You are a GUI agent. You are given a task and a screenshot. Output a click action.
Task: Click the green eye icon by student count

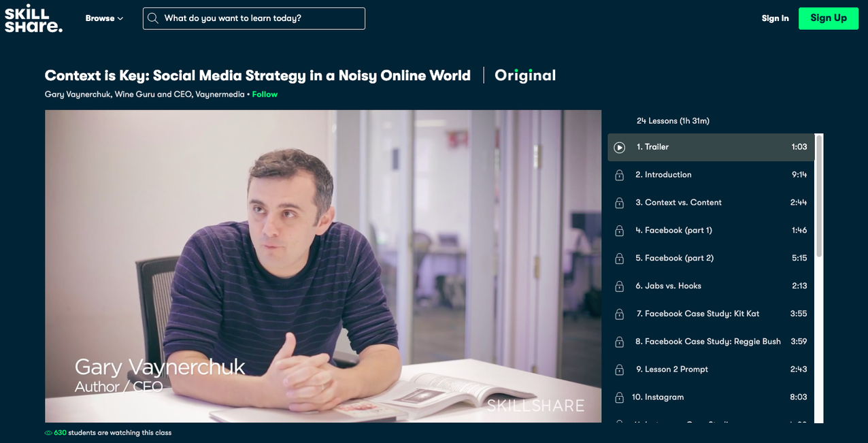coord(48,433)
